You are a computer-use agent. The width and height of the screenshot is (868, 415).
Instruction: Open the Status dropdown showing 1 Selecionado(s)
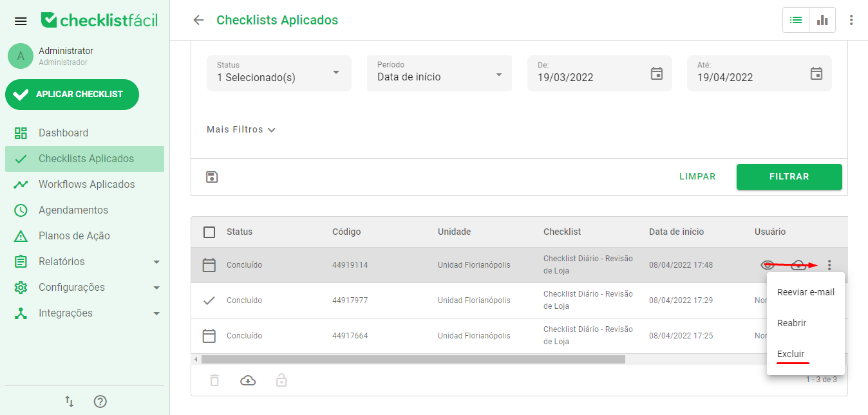tap(278, 73)
